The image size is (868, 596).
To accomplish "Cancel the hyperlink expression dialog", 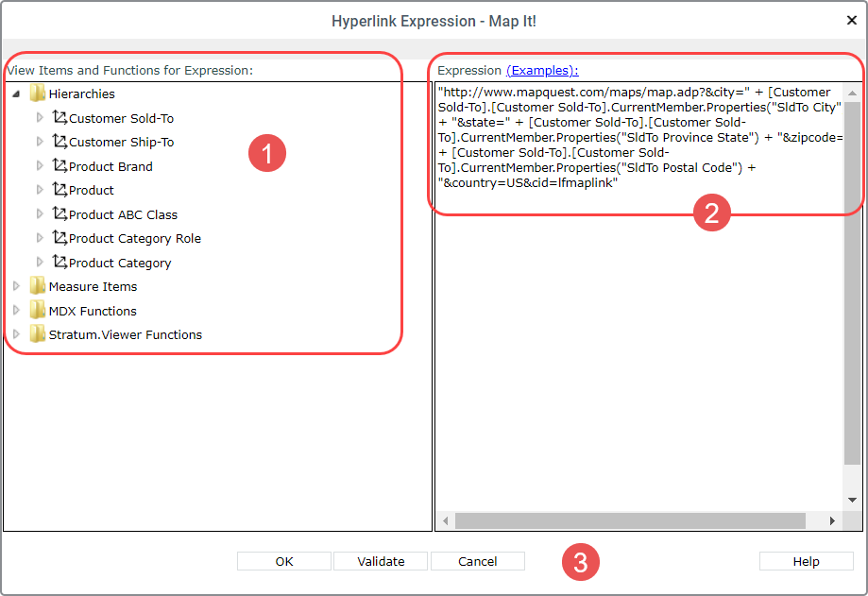I will point(478,561).
